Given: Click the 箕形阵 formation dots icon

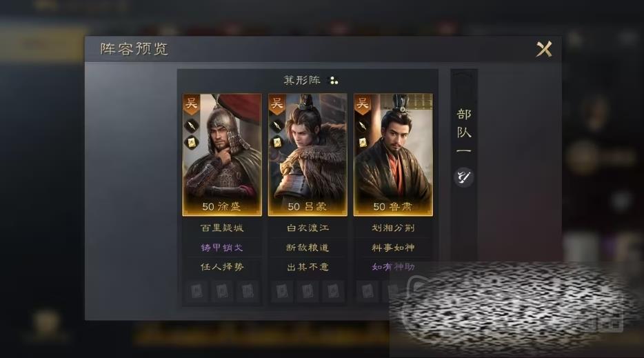Looking at the screenshot, I should pos(334,81).
